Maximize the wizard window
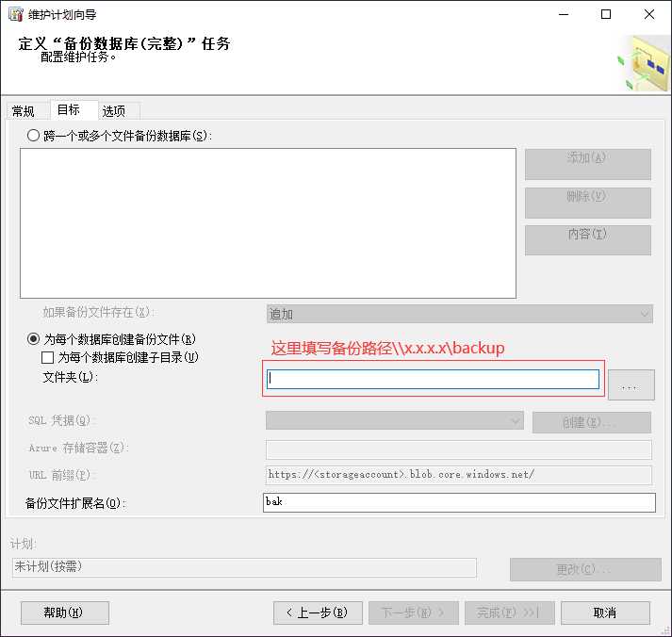The height and width of the screenshot is (637, 672). coord(606,14)
